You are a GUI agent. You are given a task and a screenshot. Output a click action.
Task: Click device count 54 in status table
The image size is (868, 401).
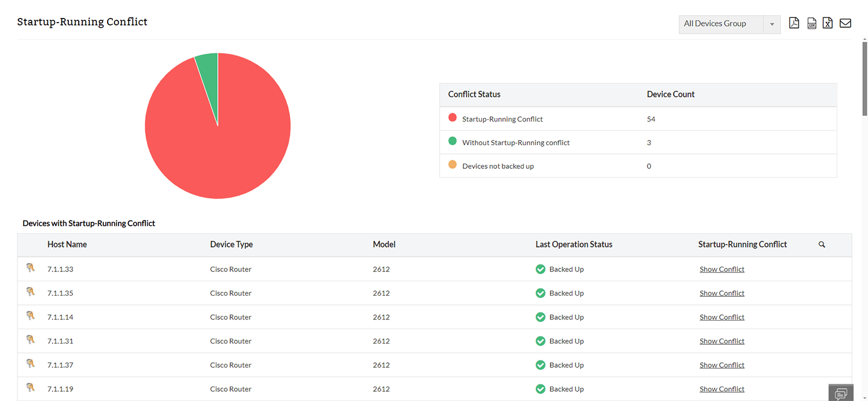tap(651, 119)
